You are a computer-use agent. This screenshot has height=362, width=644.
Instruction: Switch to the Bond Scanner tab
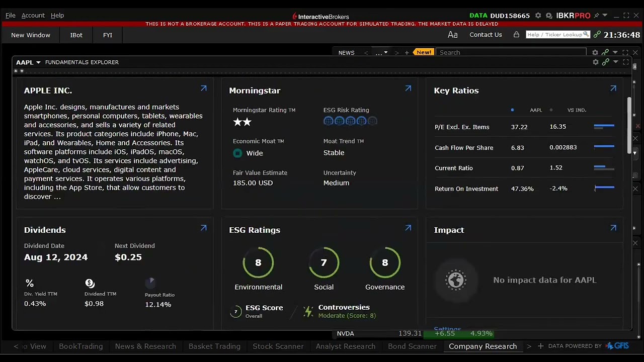[412, 346]
